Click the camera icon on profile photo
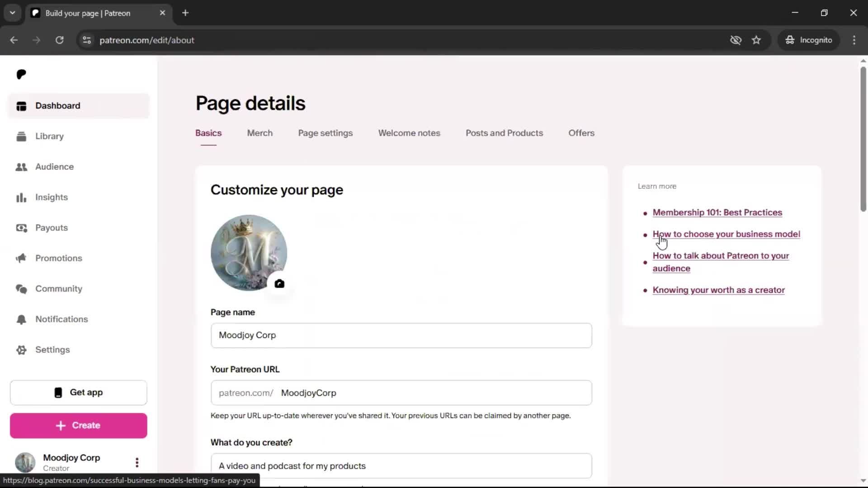The image size is (868, 488). (279, 284)
